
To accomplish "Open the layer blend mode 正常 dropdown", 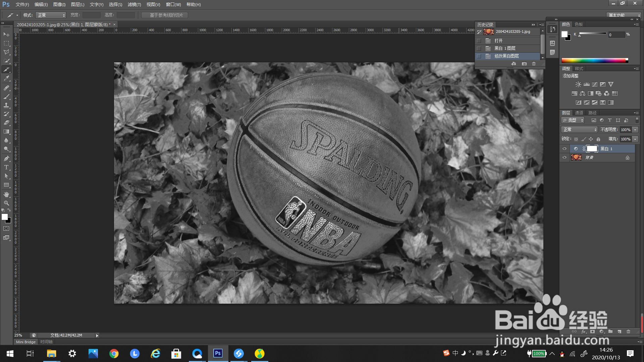I will (579, 130).
